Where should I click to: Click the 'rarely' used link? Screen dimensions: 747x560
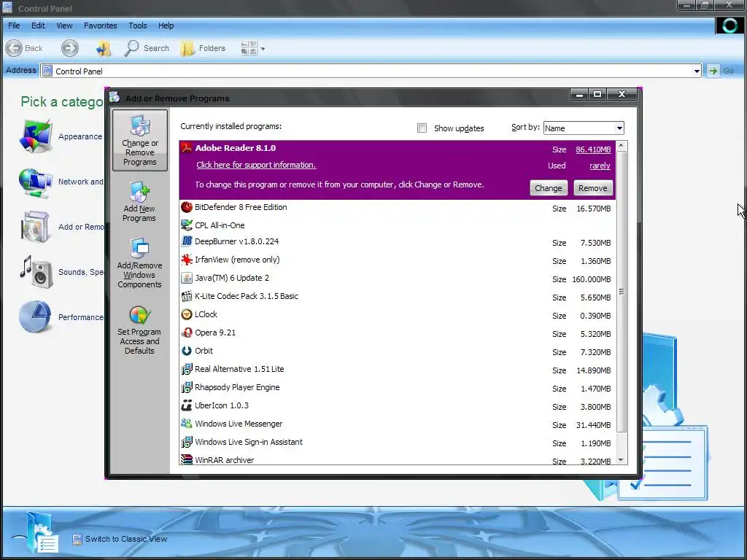point(600,166)
